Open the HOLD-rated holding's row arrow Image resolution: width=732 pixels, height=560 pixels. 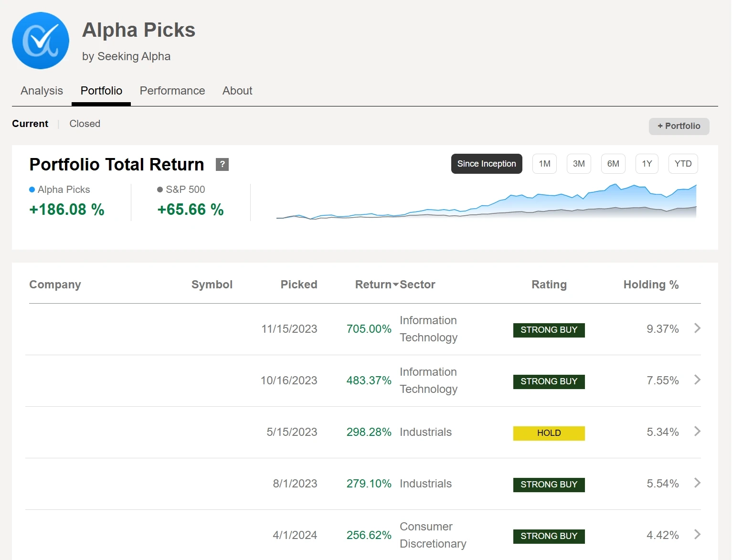tap(697, 432)
